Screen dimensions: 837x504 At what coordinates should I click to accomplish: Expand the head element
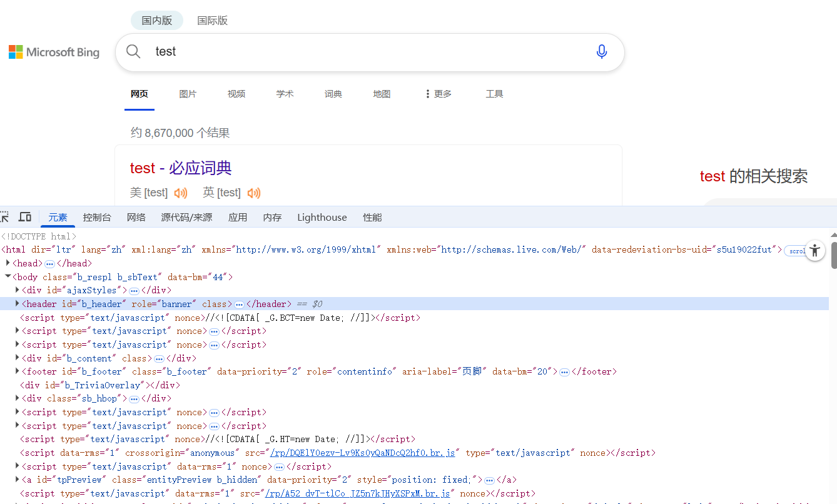[x=8, y=263]
